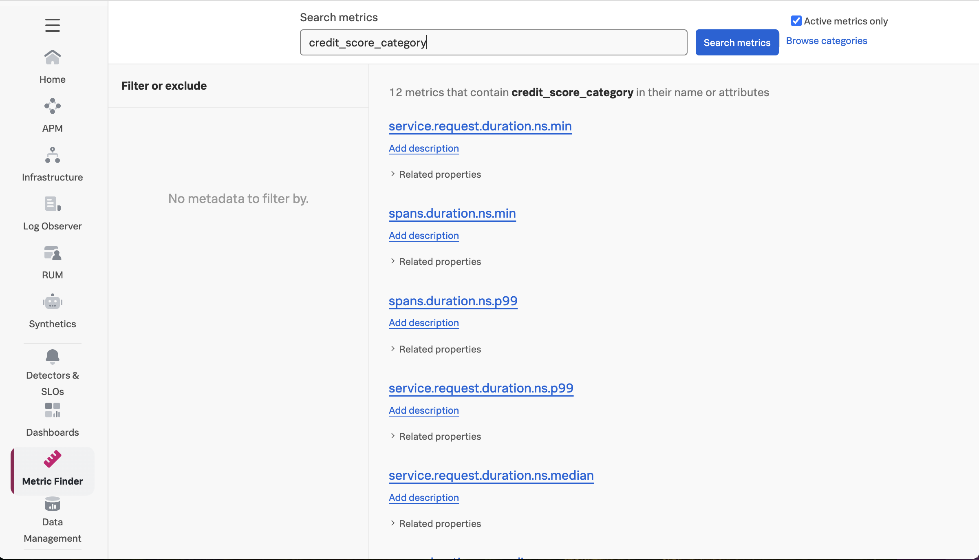Open the hamburger navigation menu
The height and width of the screenshot is (560, 979).
click(x=52, y=25)
